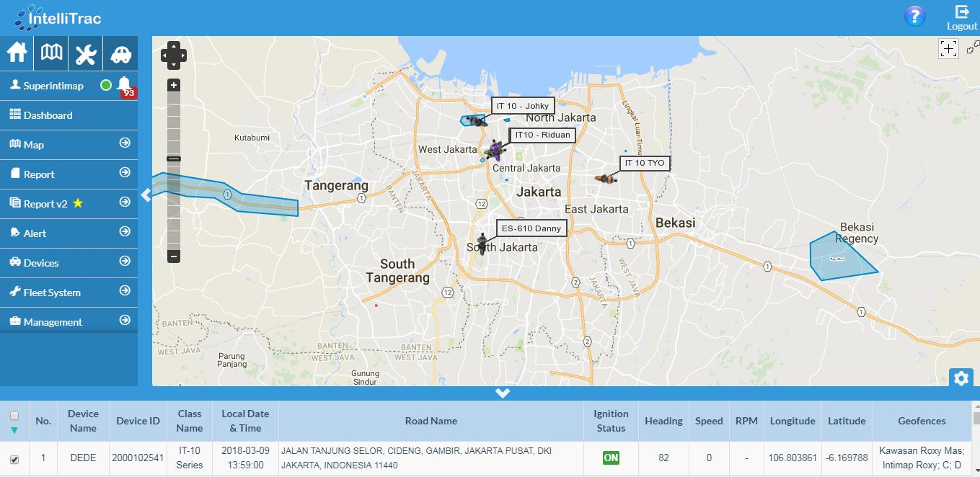
Task: Open map settings gear icon
Action: click(961, 378)
